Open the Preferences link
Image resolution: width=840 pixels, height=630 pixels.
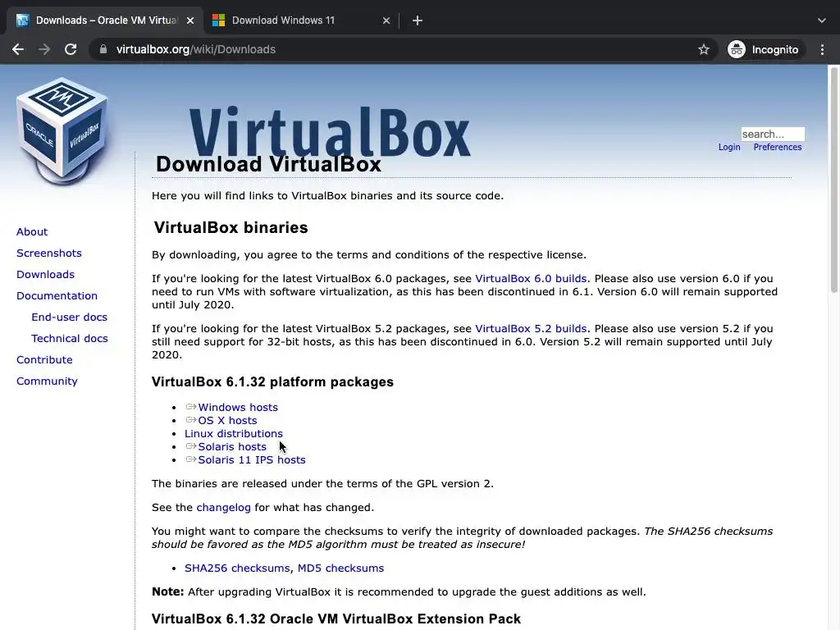click(778, 148)
